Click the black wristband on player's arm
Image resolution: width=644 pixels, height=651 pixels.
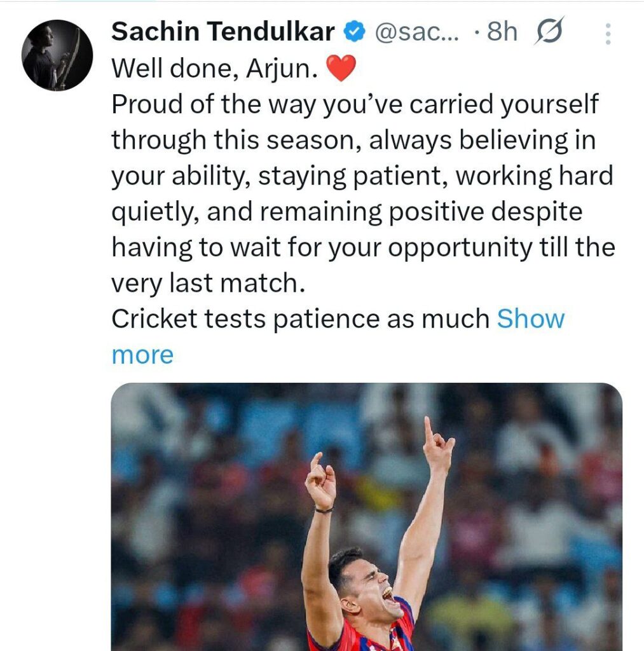point(323,511)
